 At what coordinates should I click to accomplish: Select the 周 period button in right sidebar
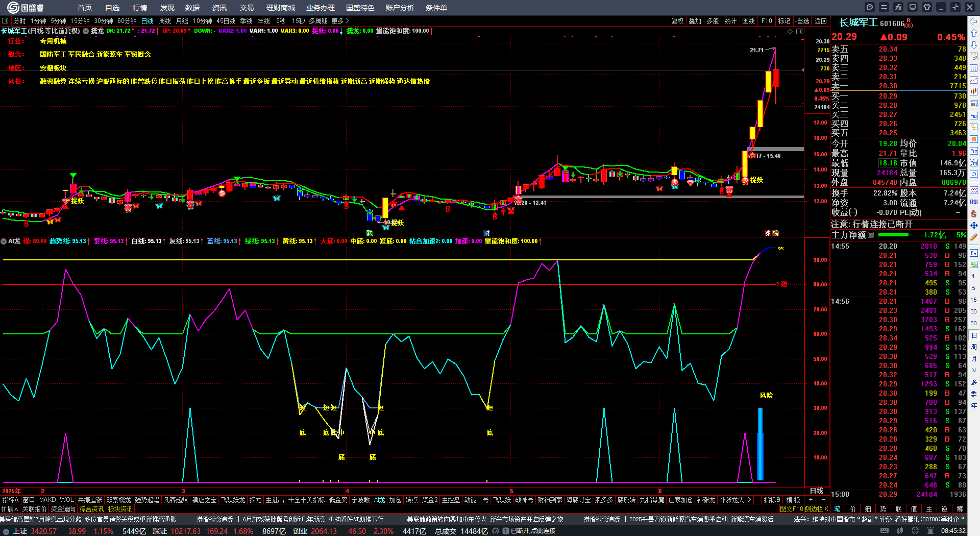(x=974, y=347)
